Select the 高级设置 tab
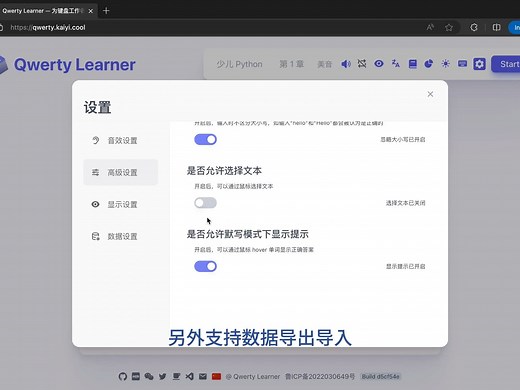Viewport: 520px width, 390px height. coord(121,172)
